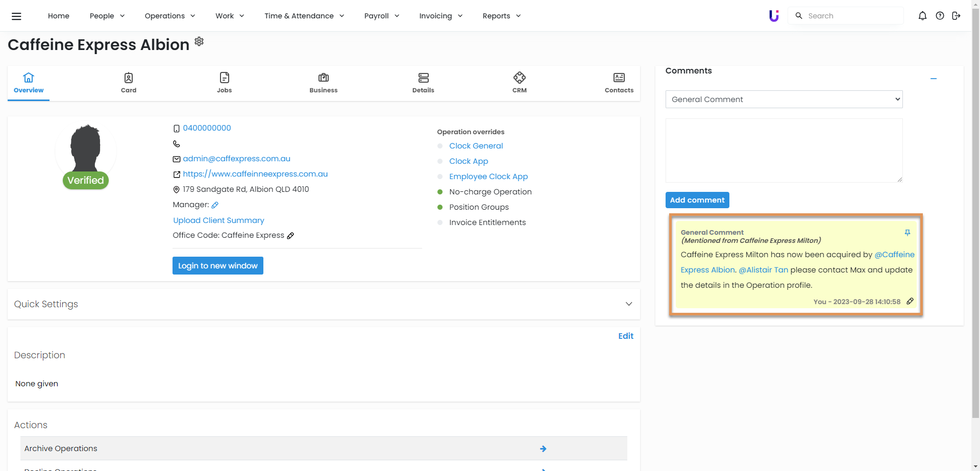The image size is (980, 471).
Task: Open the Payroll menu dropdown
Action: click(x=381, y=16)
